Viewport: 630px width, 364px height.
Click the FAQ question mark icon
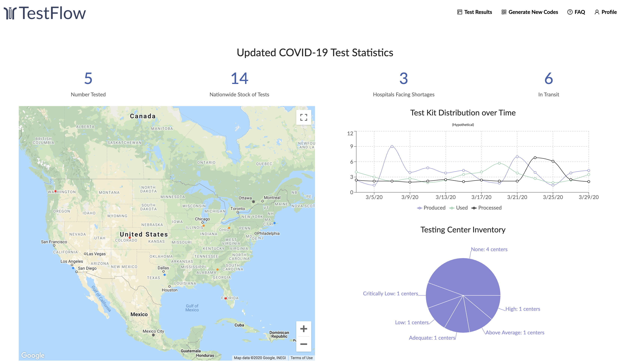[x=570, y=12]
